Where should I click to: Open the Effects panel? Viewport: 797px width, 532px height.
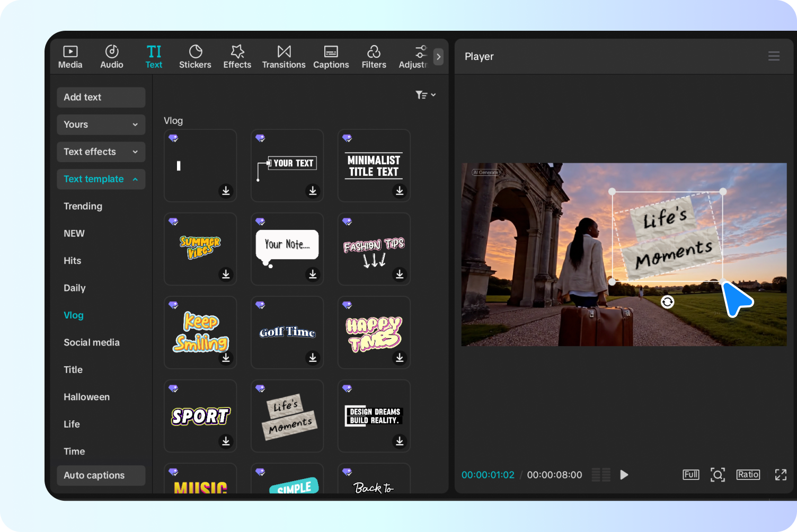(x=237, y=56)
